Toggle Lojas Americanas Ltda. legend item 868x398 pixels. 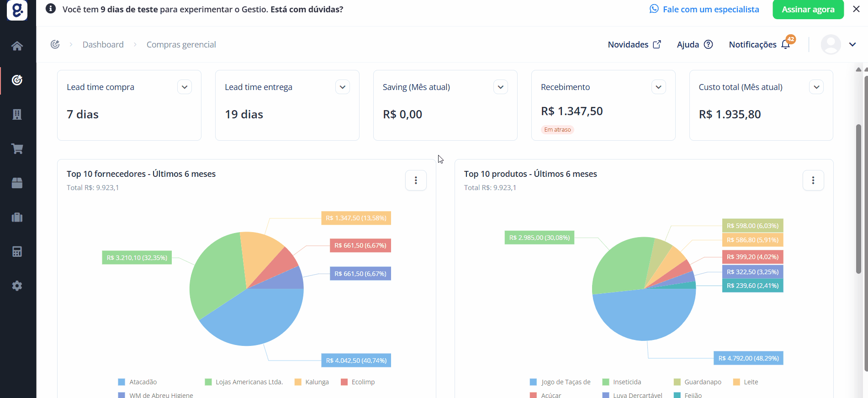pyautogui.click(x=244, y=382)
